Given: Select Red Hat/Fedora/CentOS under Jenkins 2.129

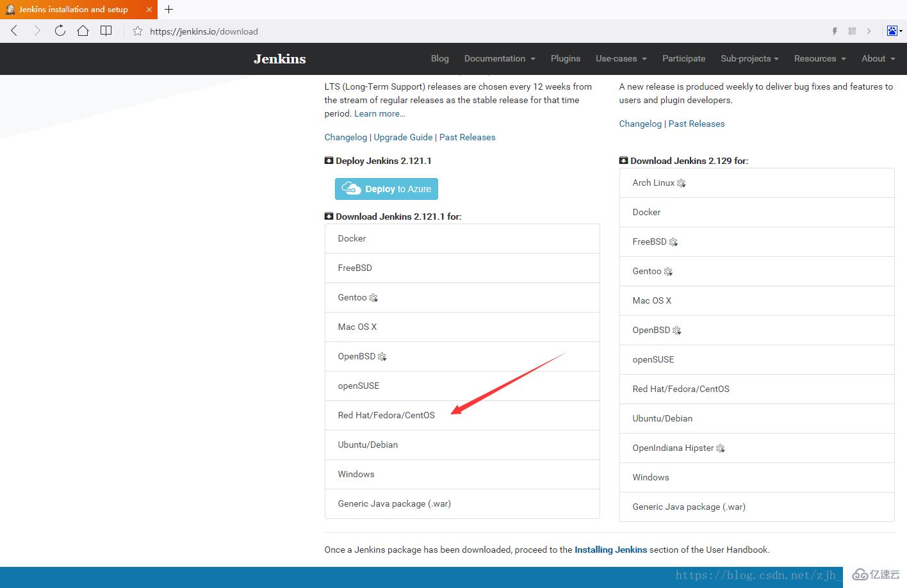Looking at the screenshot, I should coord(757,389).
